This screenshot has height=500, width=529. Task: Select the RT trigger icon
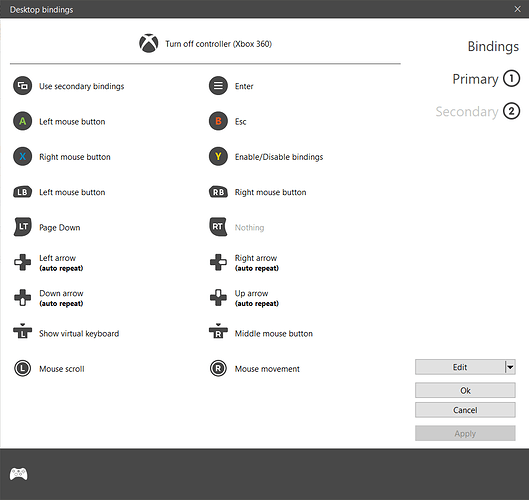click(218, 227)
